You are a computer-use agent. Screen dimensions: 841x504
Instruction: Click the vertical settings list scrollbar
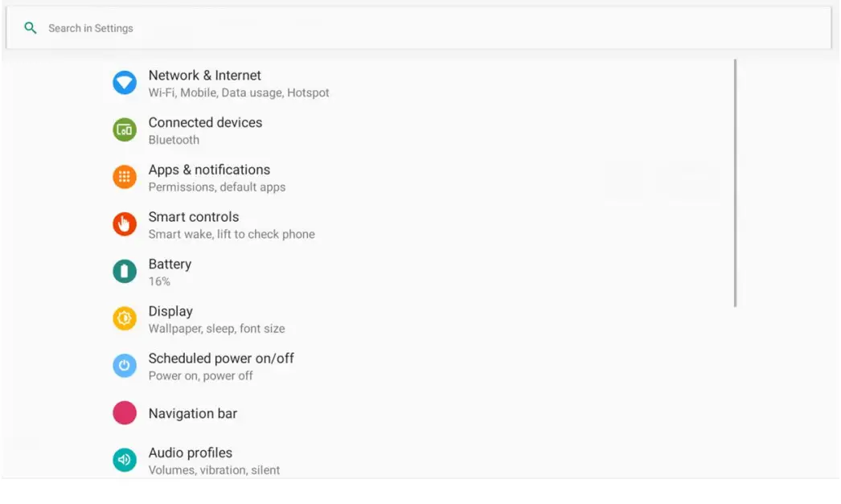tap(735, 183)
